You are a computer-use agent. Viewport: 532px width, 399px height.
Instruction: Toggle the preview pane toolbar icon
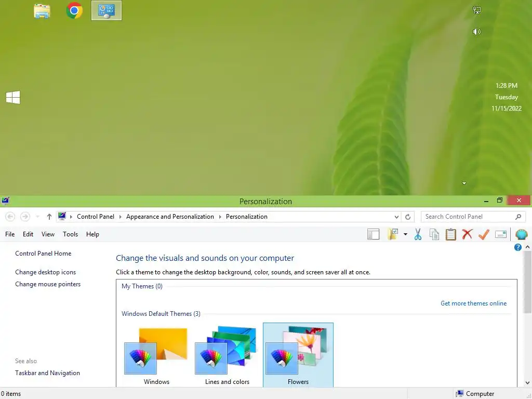(x=373, y=234)
